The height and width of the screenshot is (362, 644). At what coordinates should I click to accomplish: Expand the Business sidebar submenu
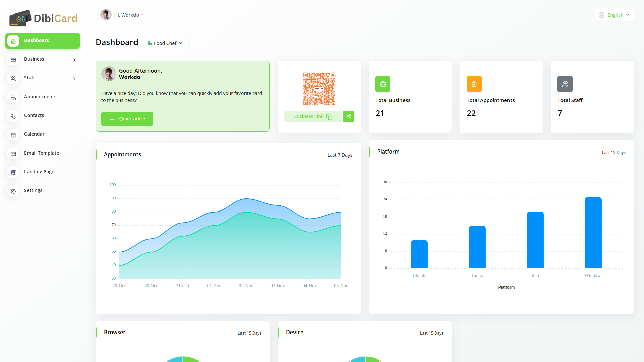74,60
